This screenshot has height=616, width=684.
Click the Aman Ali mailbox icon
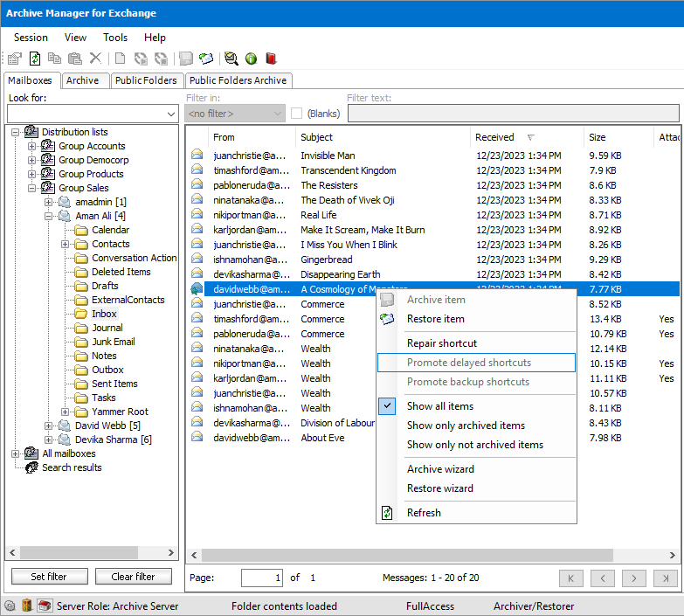pos(65,216)
